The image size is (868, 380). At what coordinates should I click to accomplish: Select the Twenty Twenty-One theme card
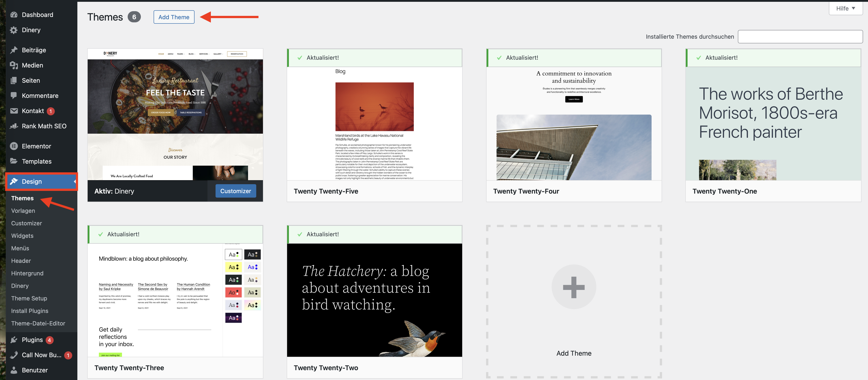pos(773,125)
